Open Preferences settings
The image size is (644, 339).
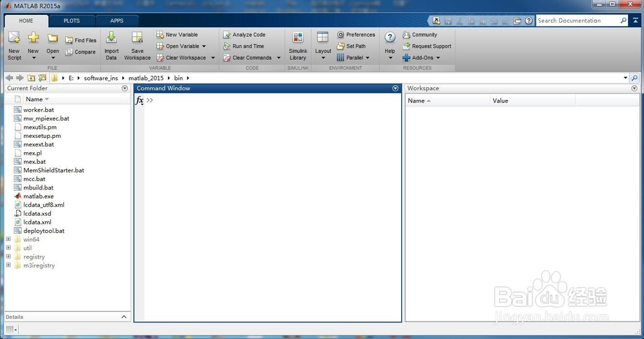[x=356, y=35]
